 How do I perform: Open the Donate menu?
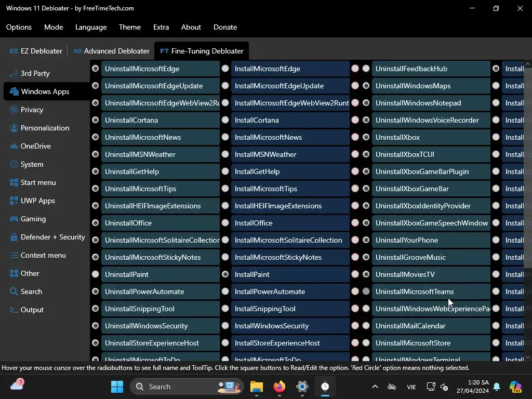point(225,27)
